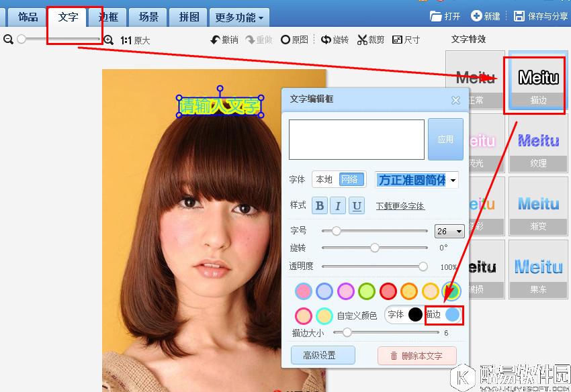Open the font size 26 dropdown

449,231
